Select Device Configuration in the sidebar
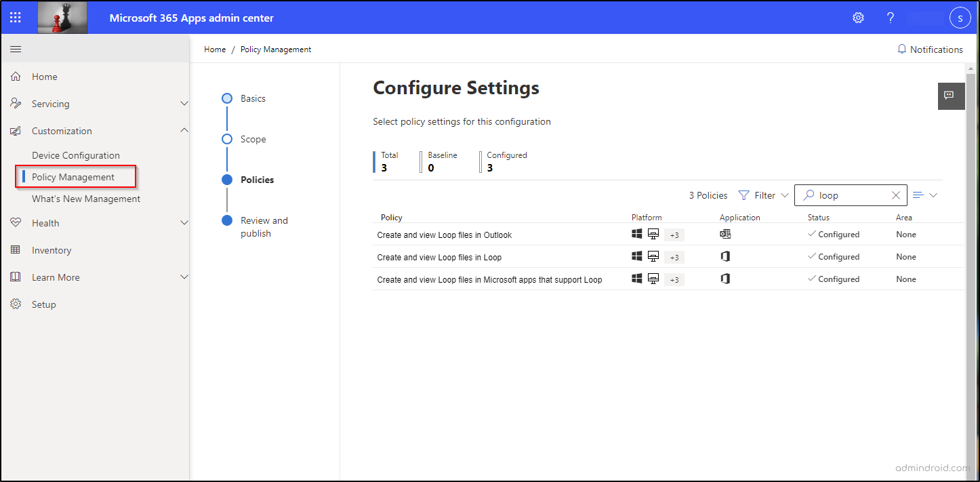The height and width of the screenshot is (482, 980). (x=75, y=155)
